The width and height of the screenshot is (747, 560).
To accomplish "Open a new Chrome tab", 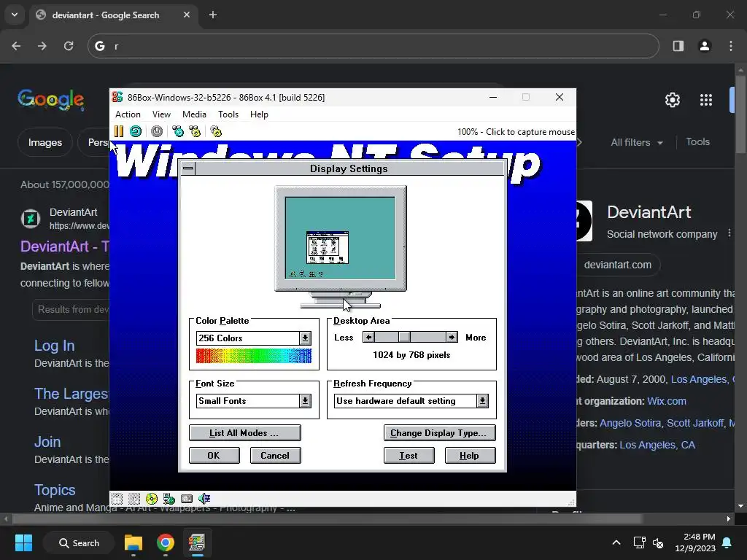I will (213, 15).
